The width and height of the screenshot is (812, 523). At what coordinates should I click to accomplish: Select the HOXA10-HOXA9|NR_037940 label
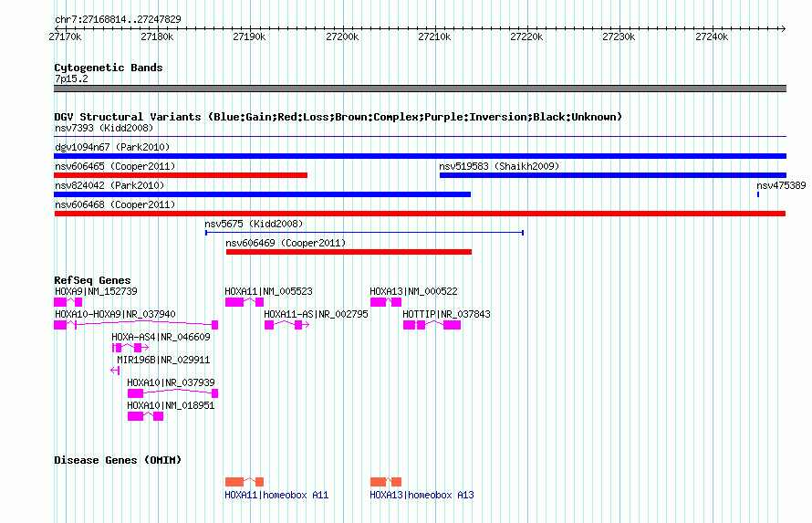[x=116, y=314]
